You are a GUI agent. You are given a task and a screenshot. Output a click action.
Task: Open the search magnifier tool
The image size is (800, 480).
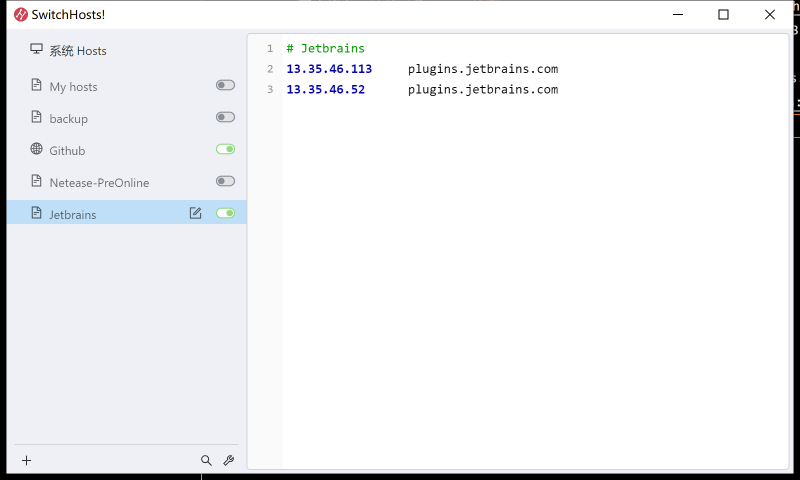tap(206, 461)
